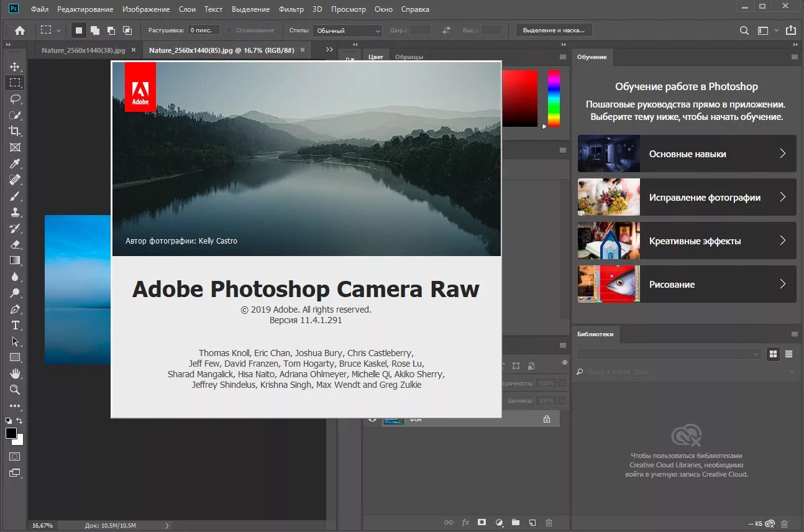This screenshot has width=804, height=532.
Task: Open the Фильтр menu
Action: point(291,9)
